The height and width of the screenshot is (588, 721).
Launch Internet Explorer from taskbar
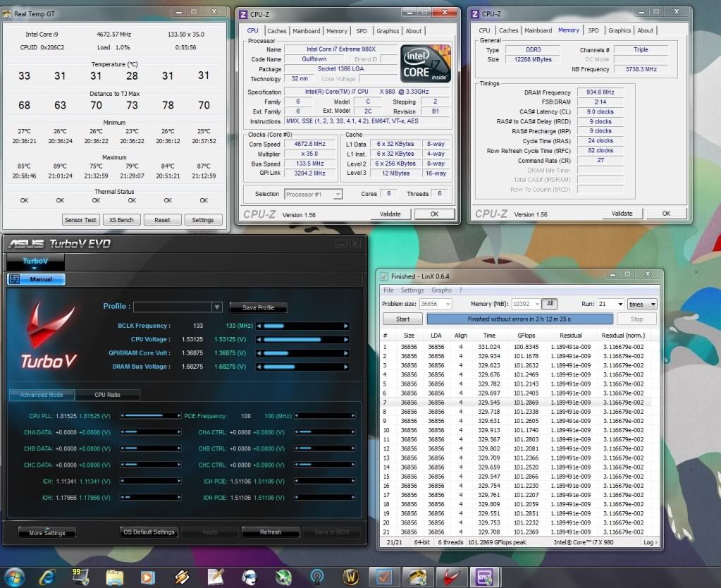point(47,577)
